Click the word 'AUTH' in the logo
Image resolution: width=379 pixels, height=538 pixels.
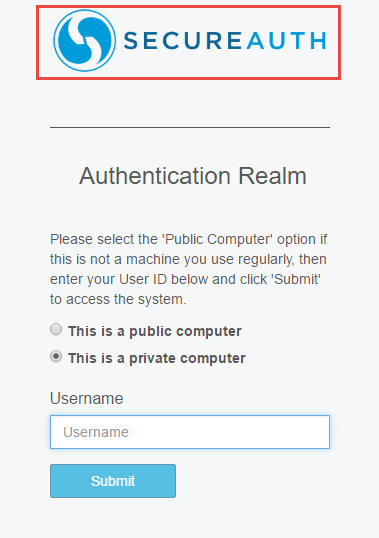point(286,41)
